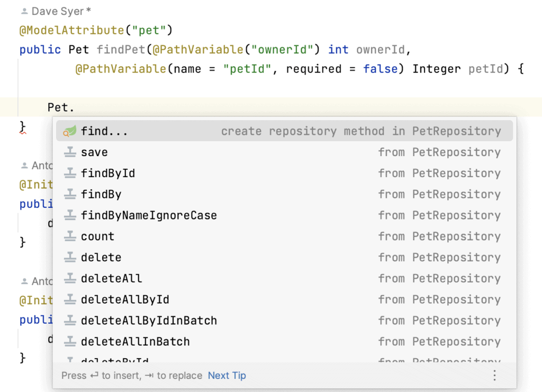Click the method icon next to findById
Viewport: 542px width, 392px height.
point(70,174)
